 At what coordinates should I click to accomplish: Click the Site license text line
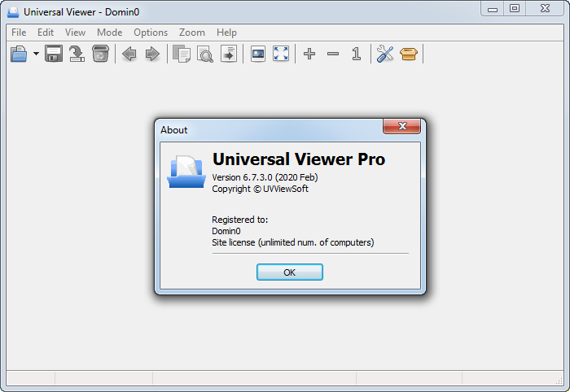pos(293,242)
